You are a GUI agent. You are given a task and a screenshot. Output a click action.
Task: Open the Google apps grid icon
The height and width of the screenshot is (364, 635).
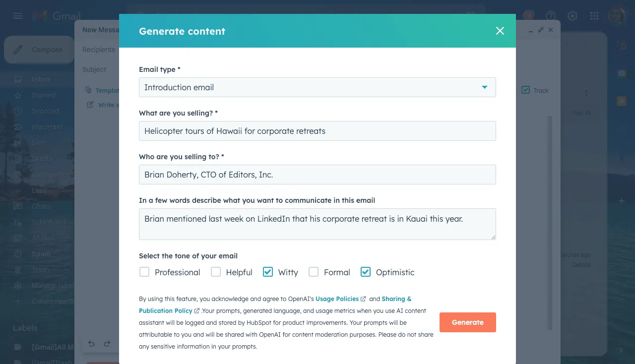coord(594,15)
